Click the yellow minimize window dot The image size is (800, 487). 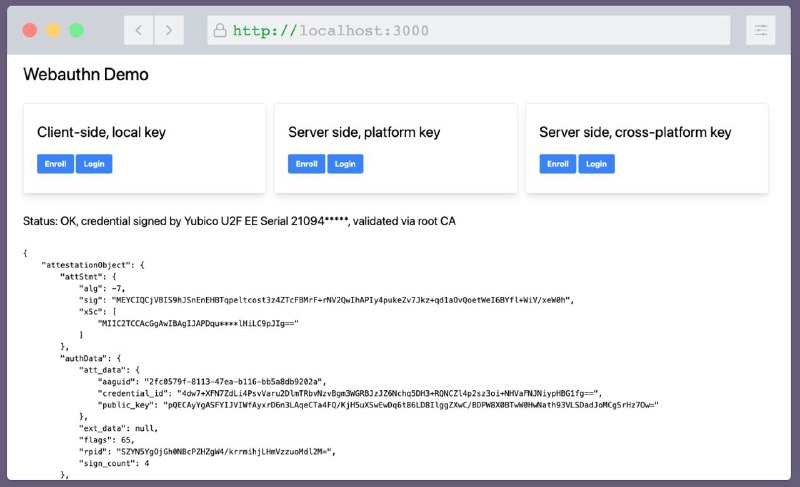(x=53, y=31)
